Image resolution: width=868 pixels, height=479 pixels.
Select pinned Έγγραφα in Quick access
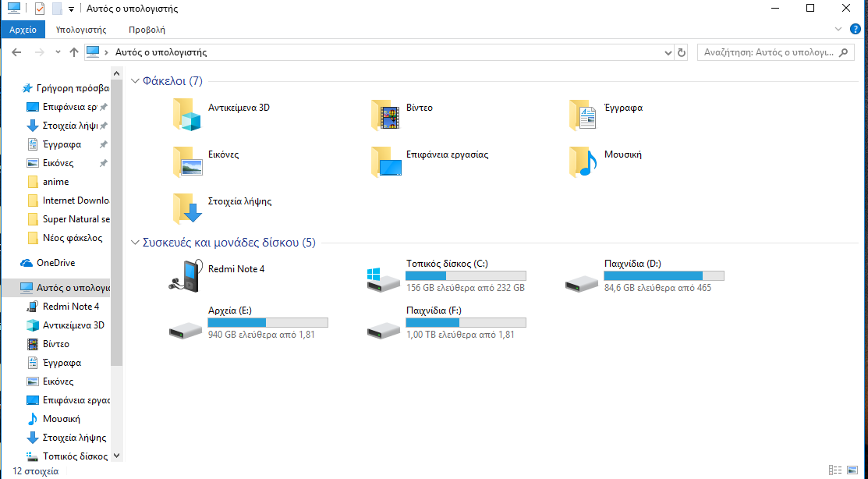63,144
